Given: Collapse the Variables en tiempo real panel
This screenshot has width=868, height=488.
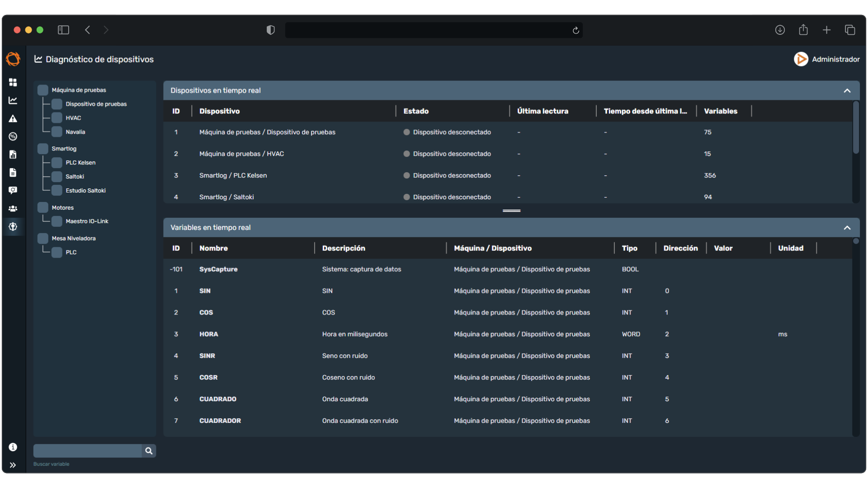Looking at the screenshot, I should (847, 228).
